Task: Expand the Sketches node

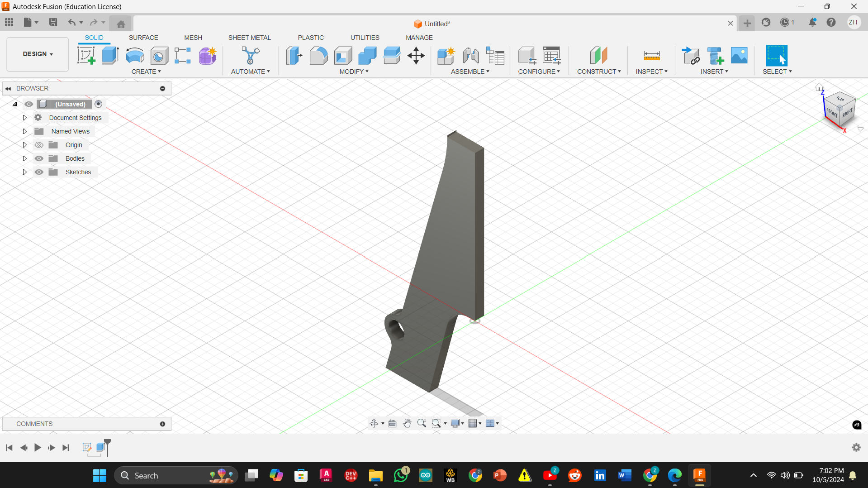Action: [x=24, y=172]
